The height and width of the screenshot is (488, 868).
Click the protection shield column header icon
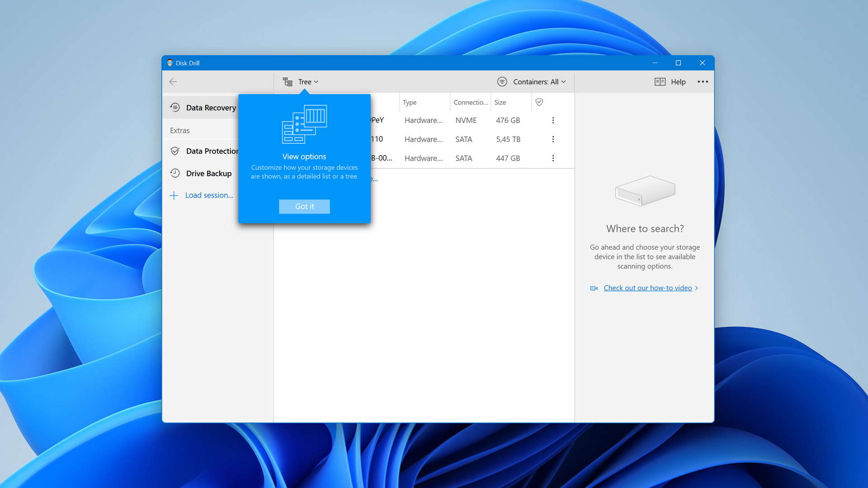539,102
